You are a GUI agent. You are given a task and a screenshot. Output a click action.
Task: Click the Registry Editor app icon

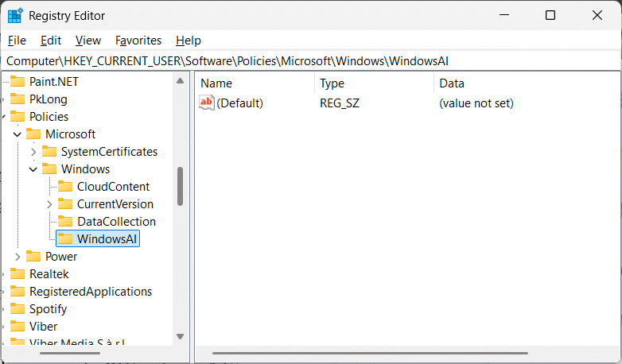click(x=15, y=16)
